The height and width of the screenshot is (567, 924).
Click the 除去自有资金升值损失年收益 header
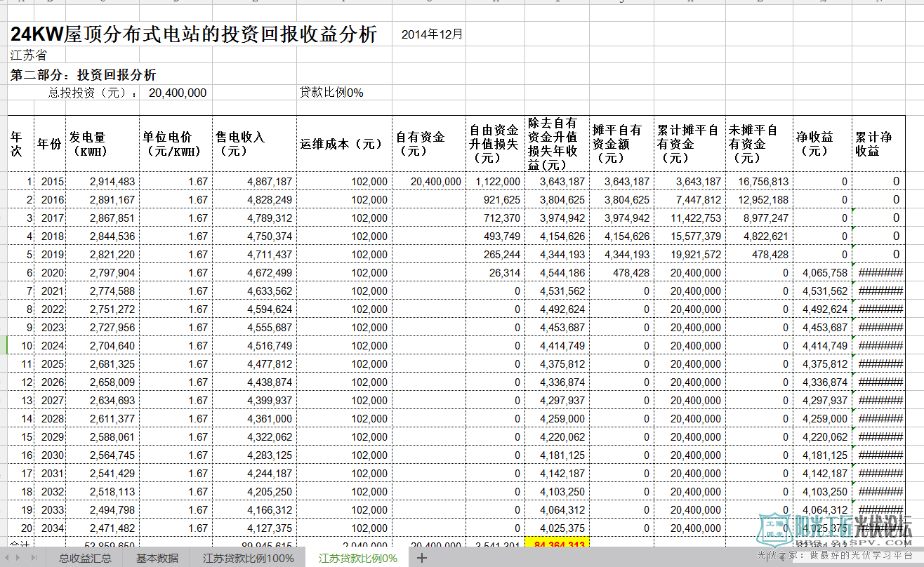(557, 144)
